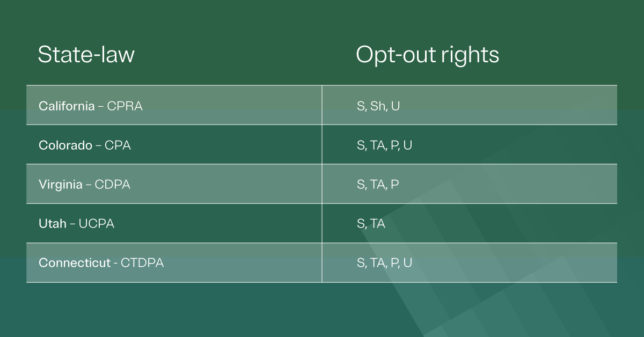
Task: Select the Utah state name
Action: (53, 224)
